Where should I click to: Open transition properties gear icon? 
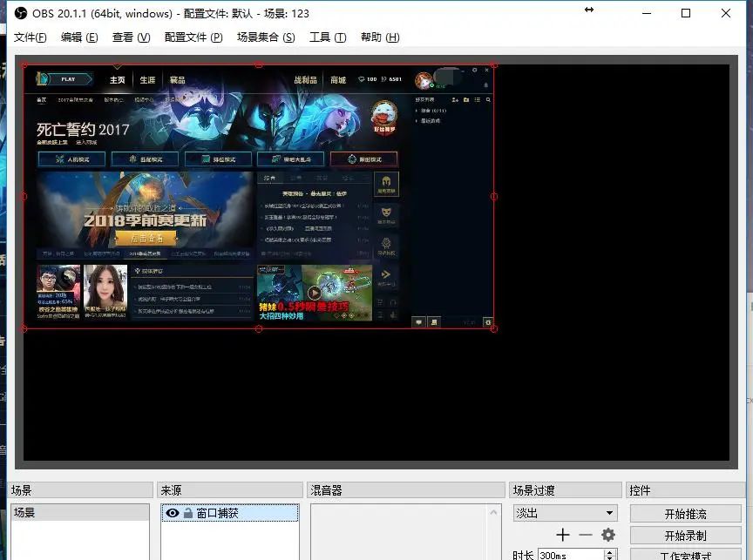[x=608, y=535]
